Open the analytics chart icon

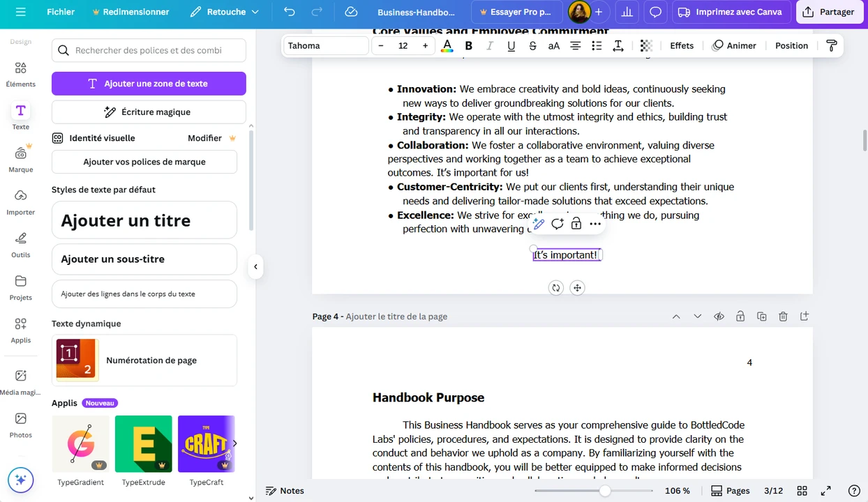[x=627, y=12]
